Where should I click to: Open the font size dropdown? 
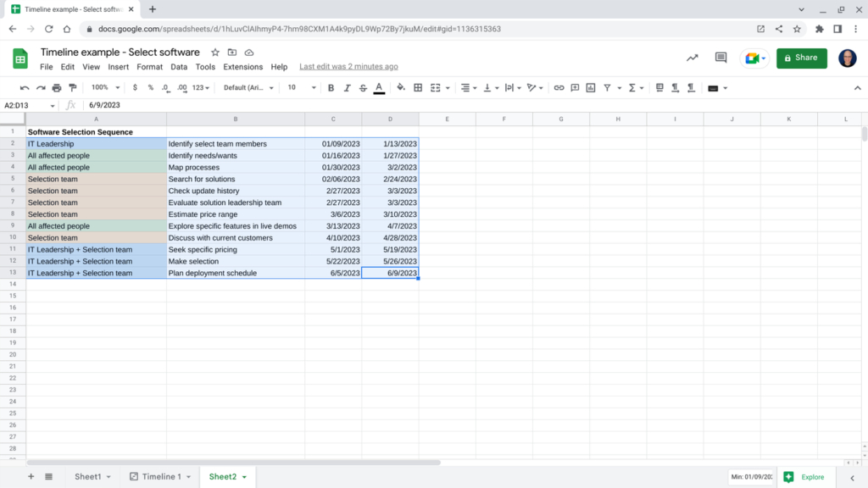[x=300, y=87]
